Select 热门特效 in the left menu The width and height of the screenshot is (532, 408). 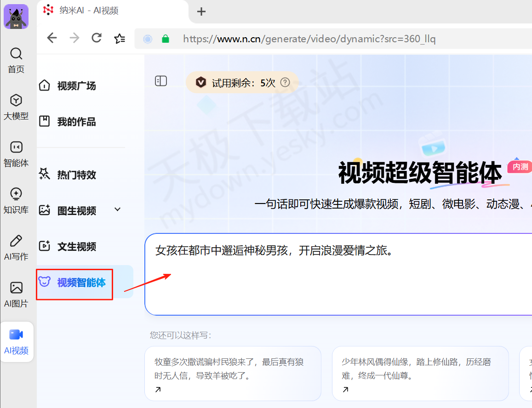pos(76,175)
